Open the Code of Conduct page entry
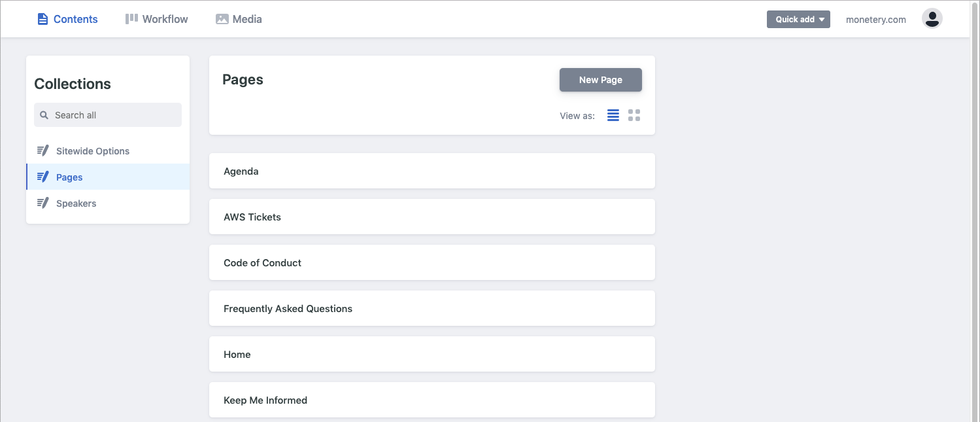Viewport: 980px width, 422px height. click(x=431, y=262)
